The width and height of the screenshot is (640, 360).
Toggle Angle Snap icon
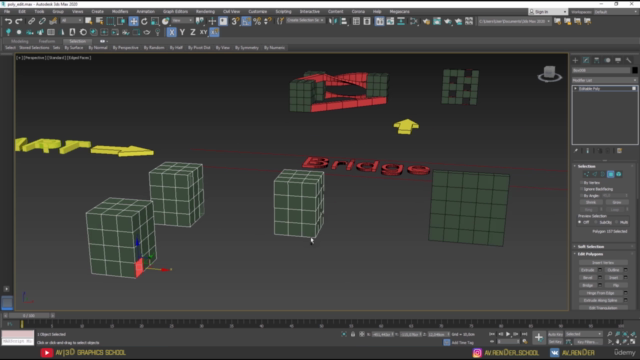(246, 21)
